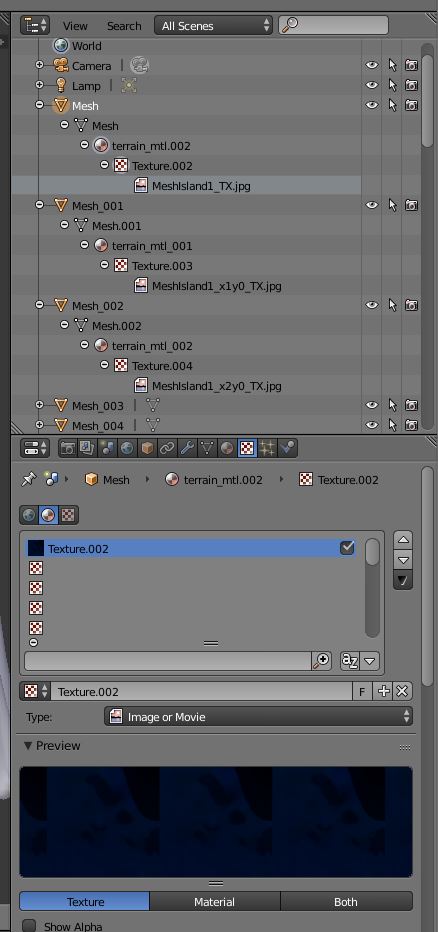
Task: Move texture slot up
Action: click(403, 540)
